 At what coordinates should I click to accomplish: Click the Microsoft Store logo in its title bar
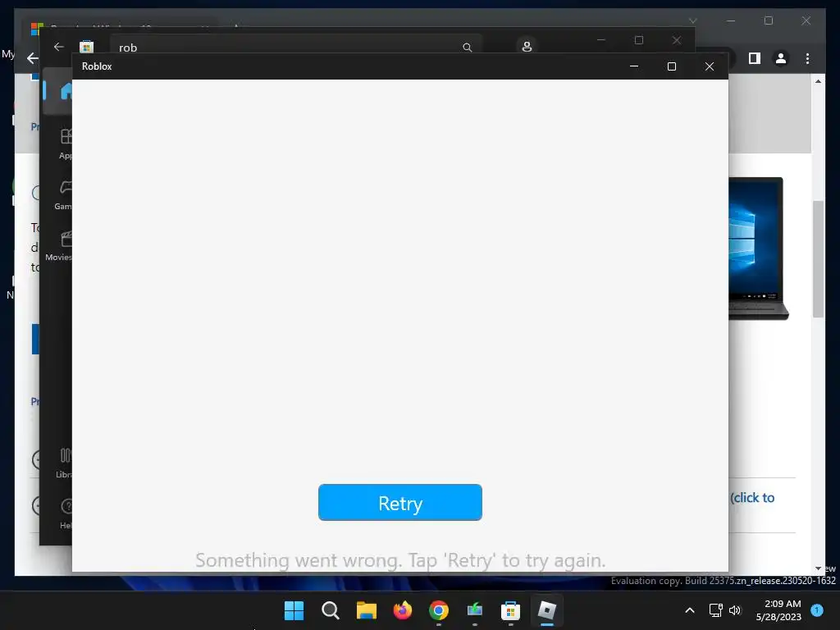point(86,47)
